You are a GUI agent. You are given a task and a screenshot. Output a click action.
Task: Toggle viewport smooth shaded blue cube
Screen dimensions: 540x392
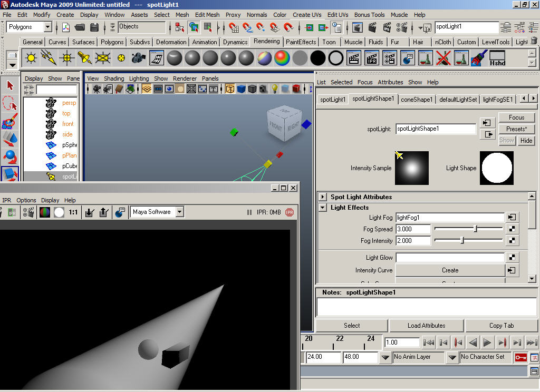tap(241, 89)
